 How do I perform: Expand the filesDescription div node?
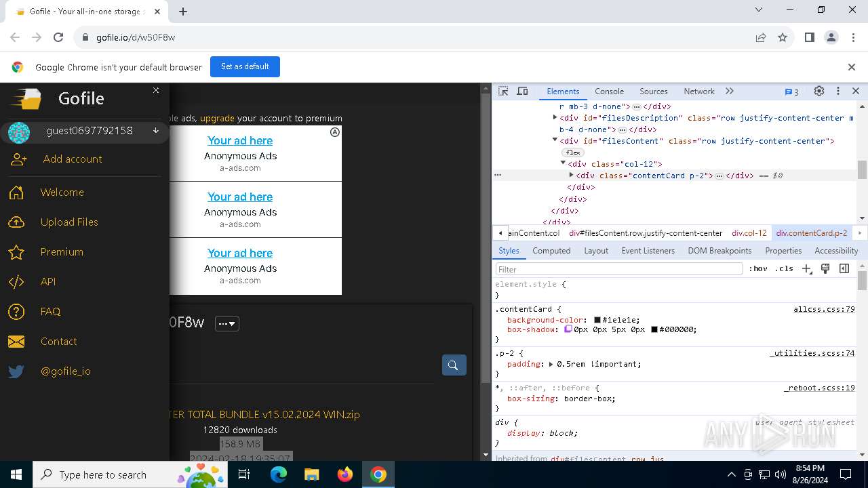click(555, 118)
